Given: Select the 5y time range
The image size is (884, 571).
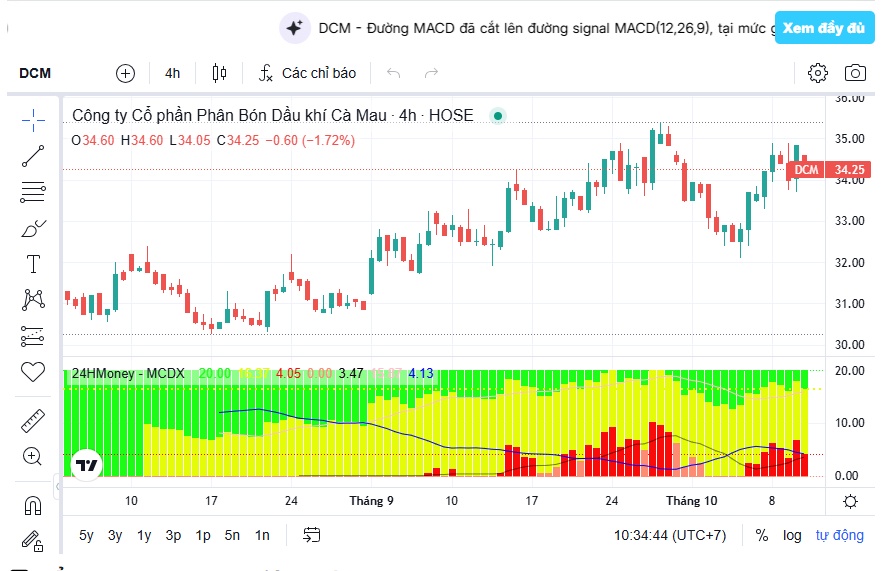Looking at the screenshot, I should (x=86, y=535).
